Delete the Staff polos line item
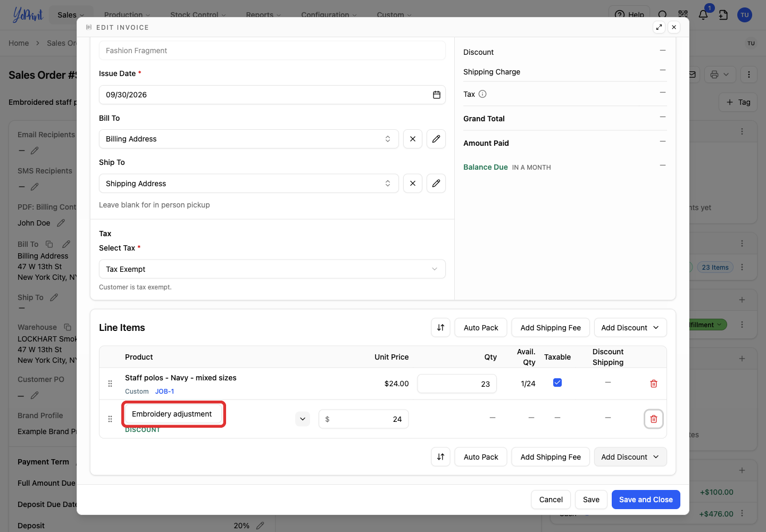This screenshot has width=766, height=532. [654, 384]
